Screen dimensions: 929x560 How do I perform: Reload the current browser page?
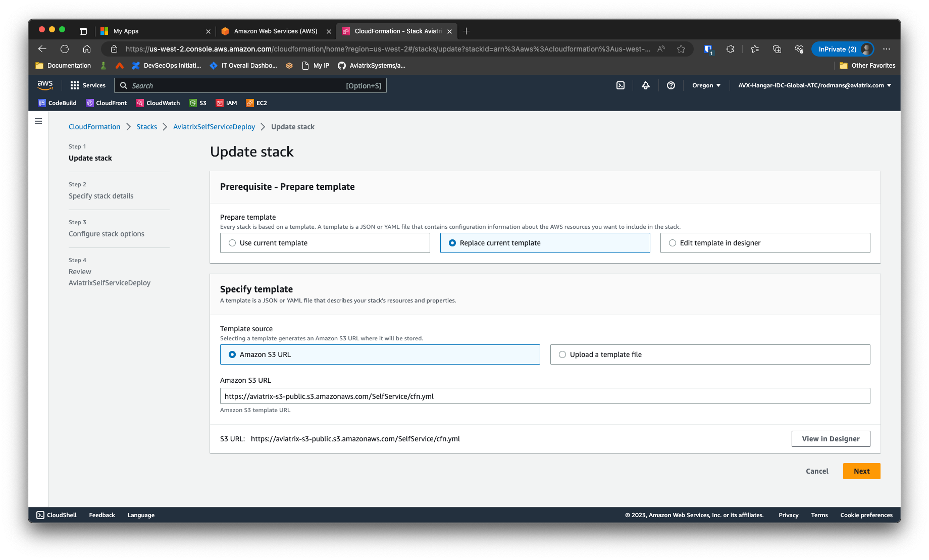65,49
